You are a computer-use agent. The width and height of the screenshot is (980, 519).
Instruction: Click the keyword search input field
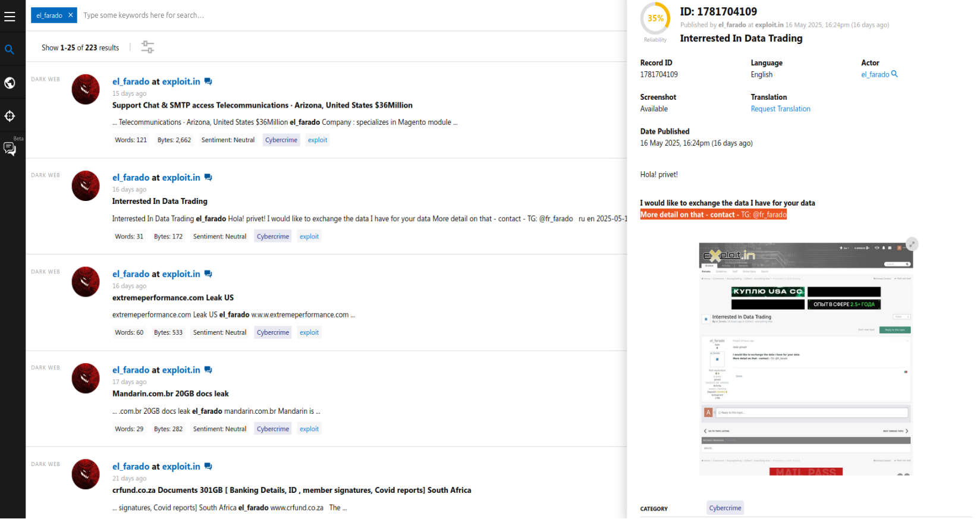(x=351, y=15)
